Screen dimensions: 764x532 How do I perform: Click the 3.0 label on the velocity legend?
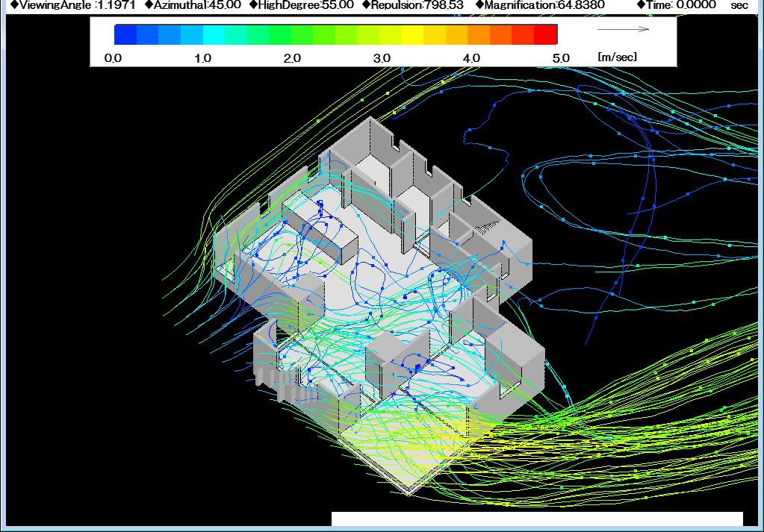[382, 58]
